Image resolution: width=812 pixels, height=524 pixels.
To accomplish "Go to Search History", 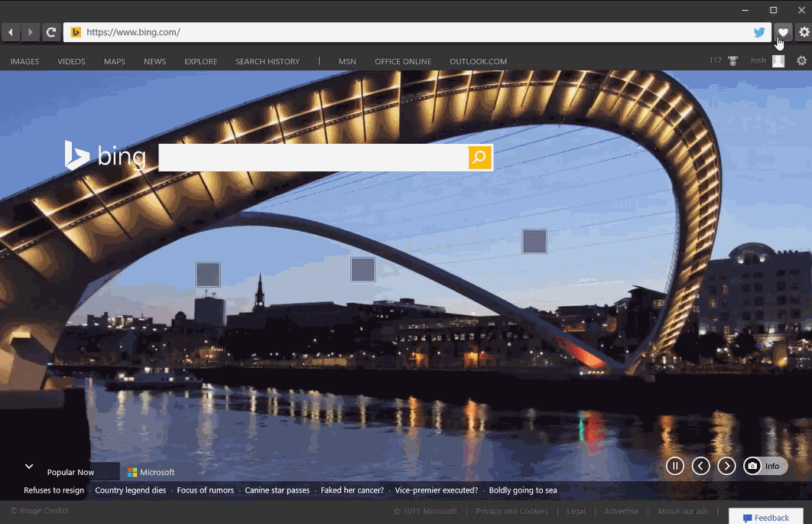I will tap(268, 61).
